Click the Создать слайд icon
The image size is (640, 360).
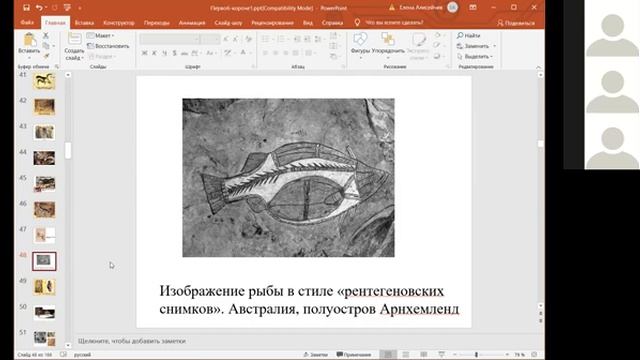pos(74,38)
